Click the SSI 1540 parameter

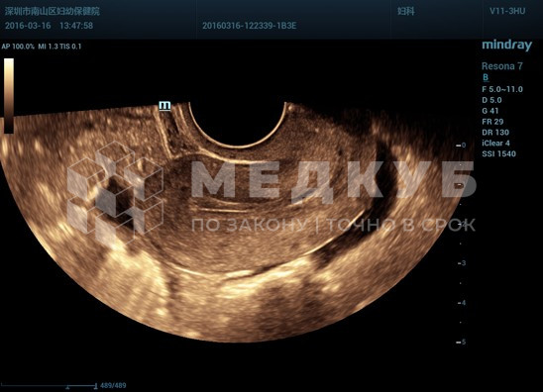pos(498,153)
